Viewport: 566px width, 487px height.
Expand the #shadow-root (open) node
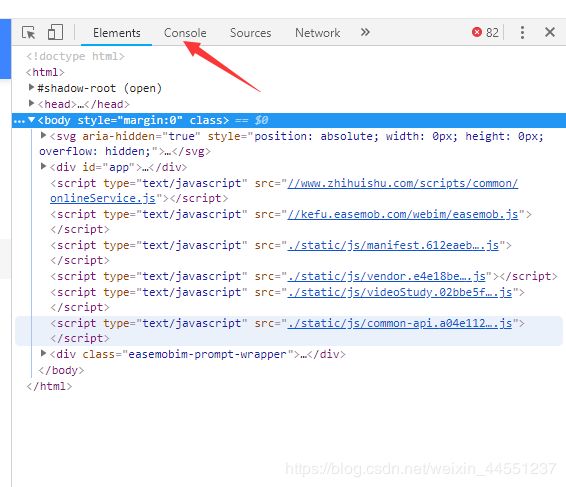[31, 87]
